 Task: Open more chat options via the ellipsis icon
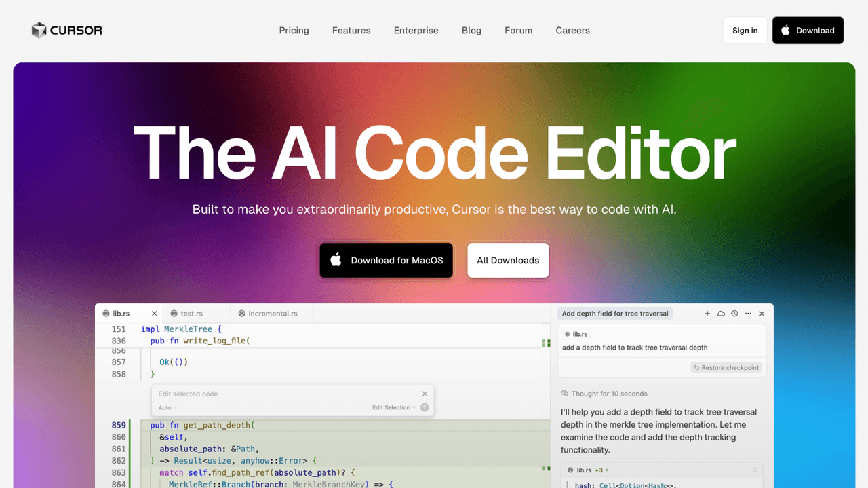tap(748, 314)
